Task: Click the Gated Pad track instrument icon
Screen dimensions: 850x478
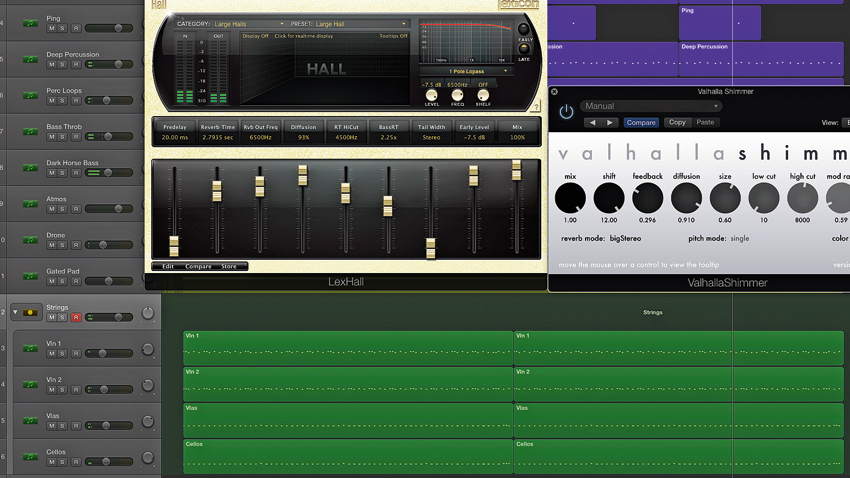Action: (x=30, y=276)
